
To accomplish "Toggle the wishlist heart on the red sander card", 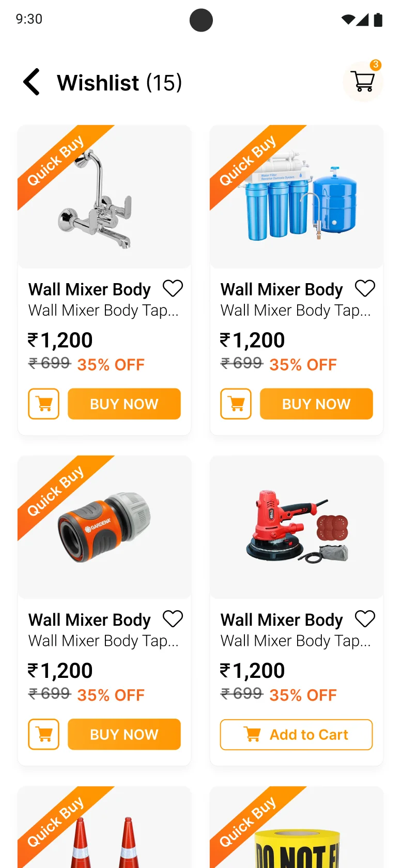I will [x=365, y=619].
